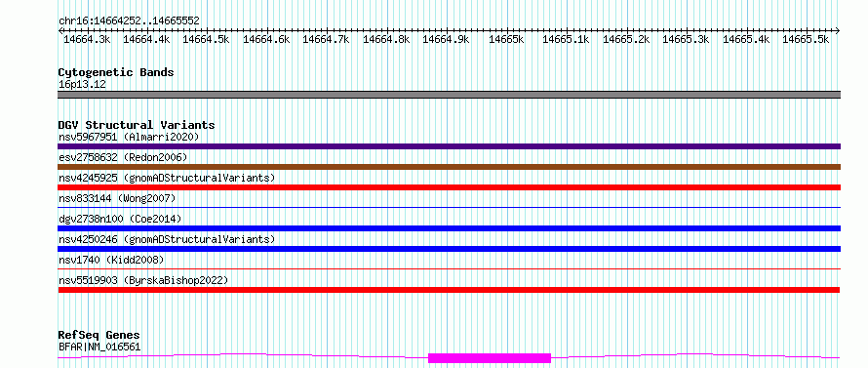Select the BFAR|NM_016561 gene label
The width and height of the screenshot is (868, 368).
click(x=99, y=348)
